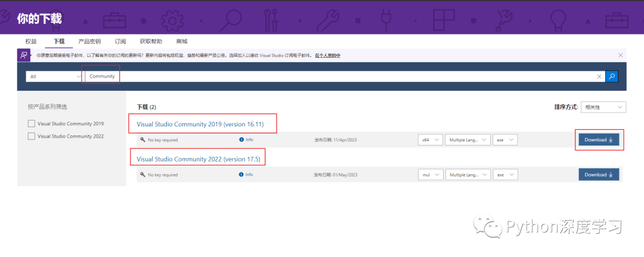
Task: Check Visual Studio Community 2019 filter
Action: (x=31, y=123)
